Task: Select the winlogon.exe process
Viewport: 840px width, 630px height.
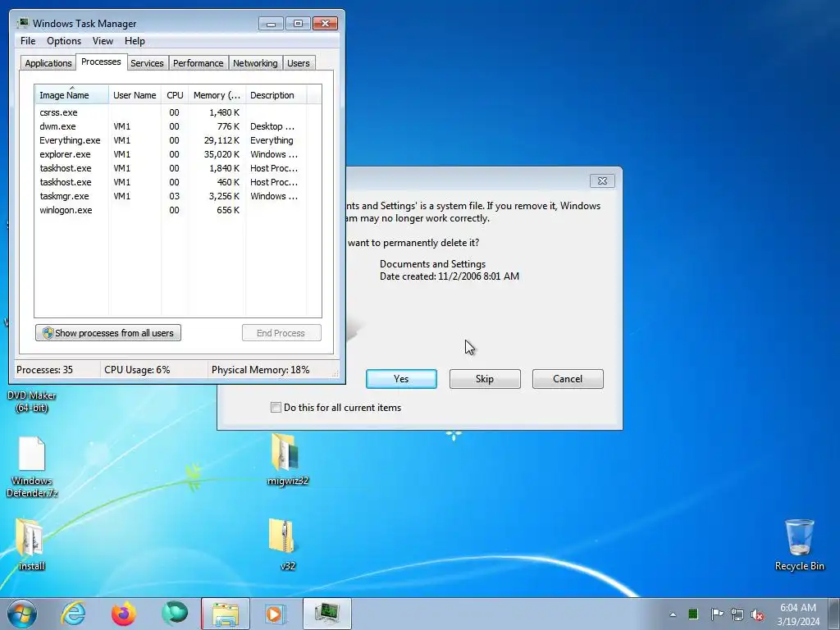Action: [171, 210]
